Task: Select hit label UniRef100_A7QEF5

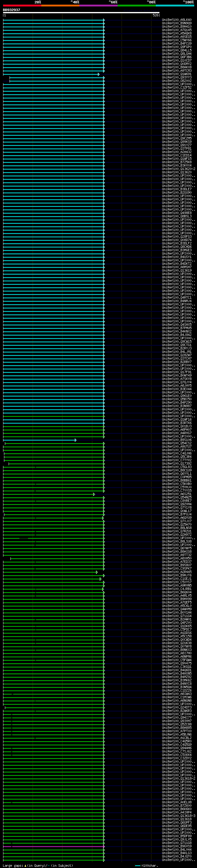Action: click(177, 602)
